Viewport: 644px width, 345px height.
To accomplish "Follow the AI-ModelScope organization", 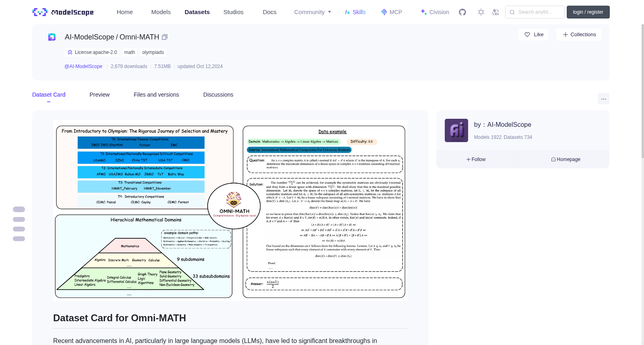I will tap(476, 159).
